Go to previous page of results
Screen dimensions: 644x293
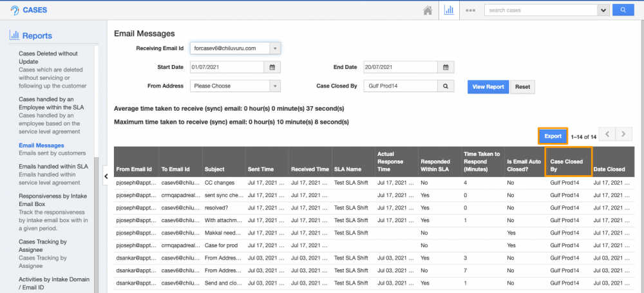pos(607,134)
